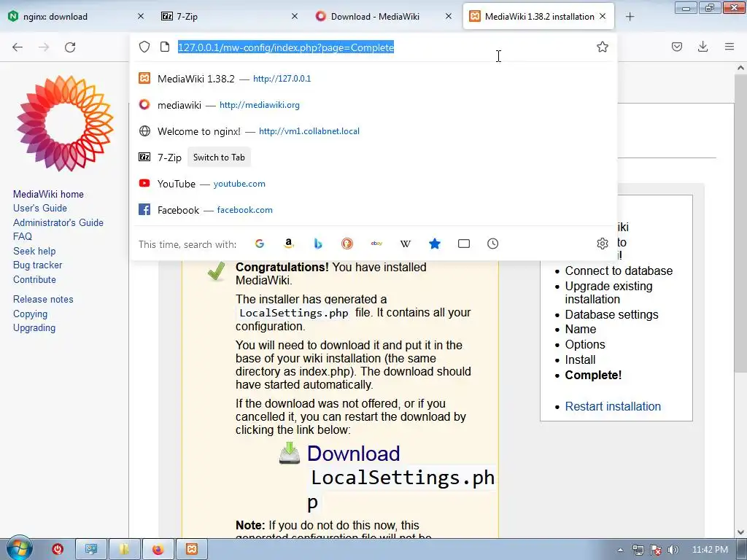Reload the page with the refresh icon
This screenshot has height=560, width=747.
tap(70, 47)
